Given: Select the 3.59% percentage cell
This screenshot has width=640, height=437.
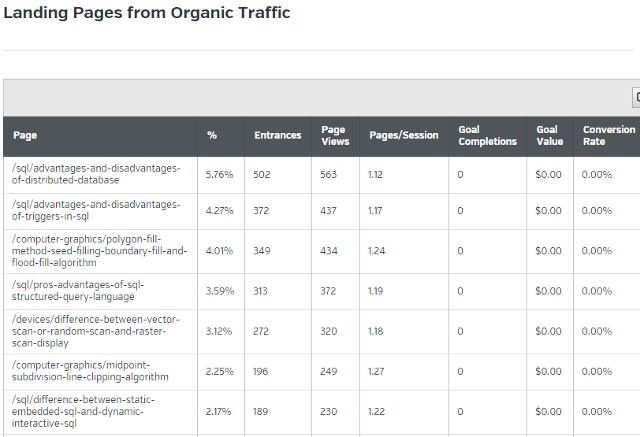Looking at the screenshot, I should click(x=220, y=291).
